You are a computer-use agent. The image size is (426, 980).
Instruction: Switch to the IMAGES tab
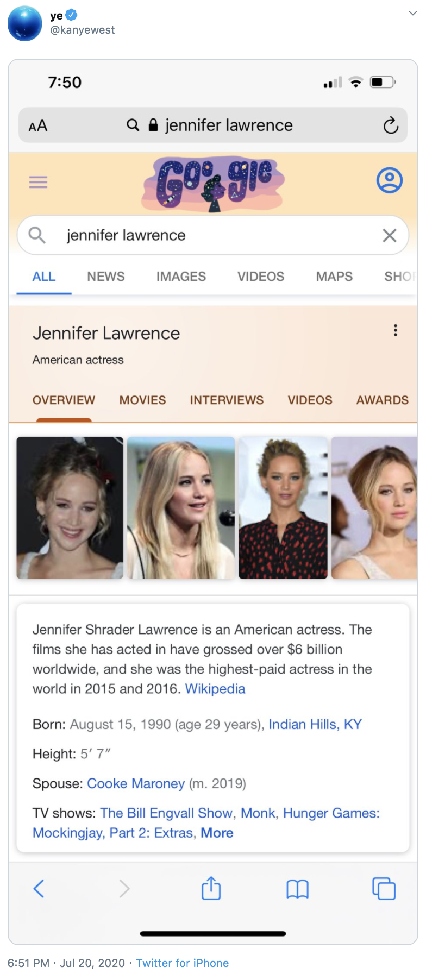pyautogui.click(x=181, y=277)
